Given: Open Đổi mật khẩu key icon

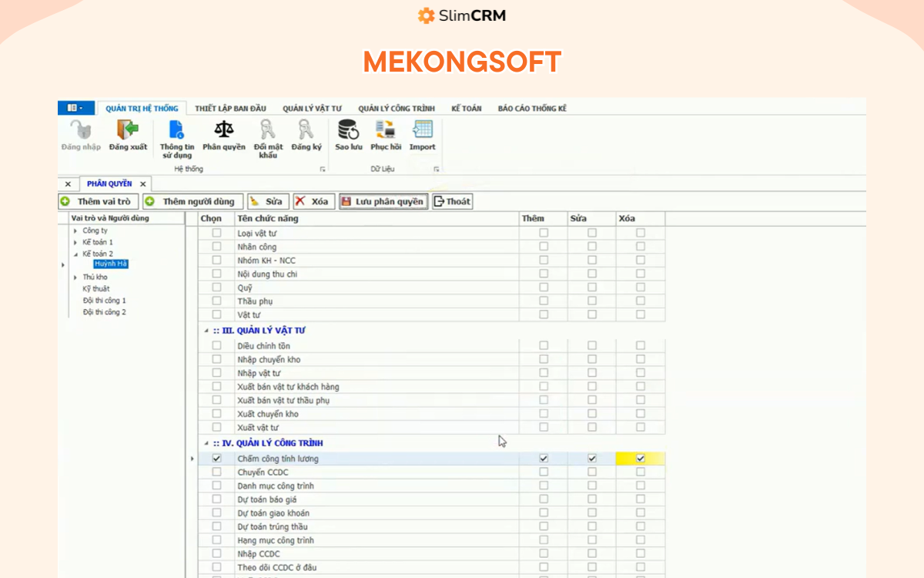Looking at the screenshot, I should pos(267,130).
